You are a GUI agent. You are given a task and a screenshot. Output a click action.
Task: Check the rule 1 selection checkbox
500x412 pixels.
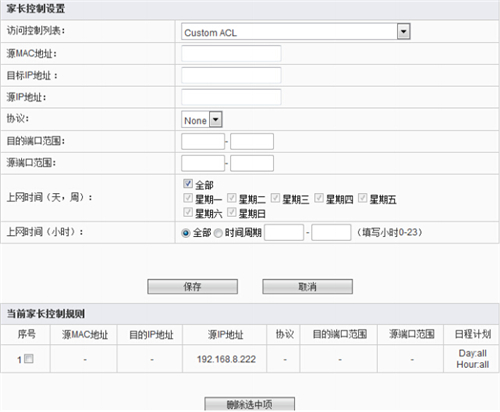coord(29,359)
